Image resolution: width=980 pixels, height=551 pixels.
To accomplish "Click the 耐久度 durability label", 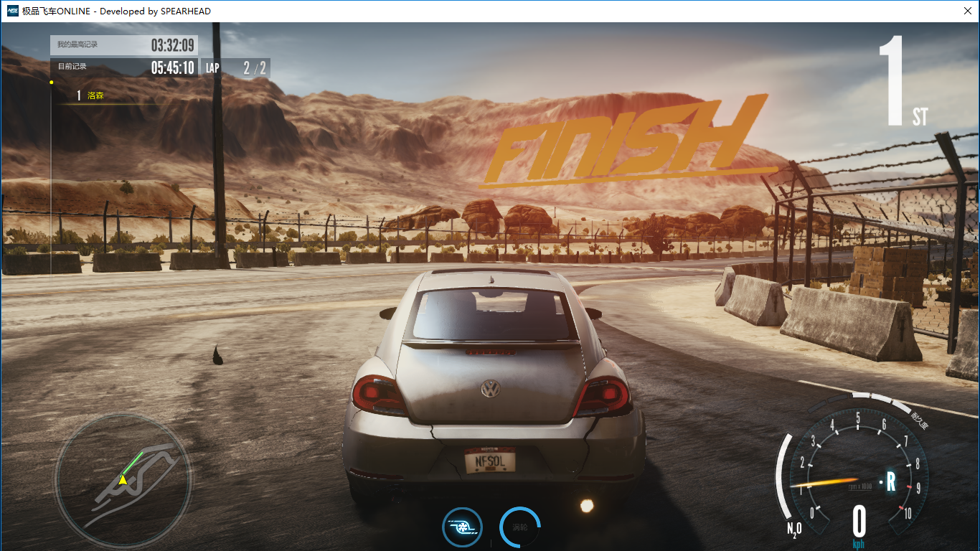I will (919, 421).
